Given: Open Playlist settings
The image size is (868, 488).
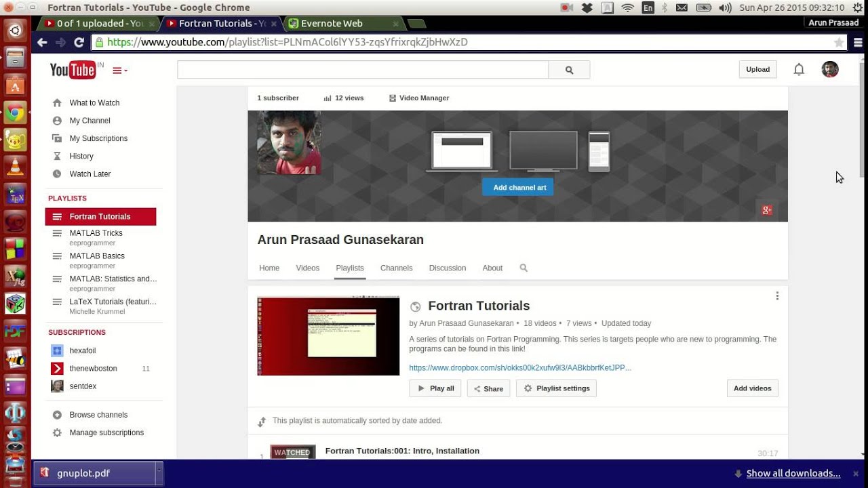Looking at the screenshot, I should pyautogui.click(x=556, y=388).
